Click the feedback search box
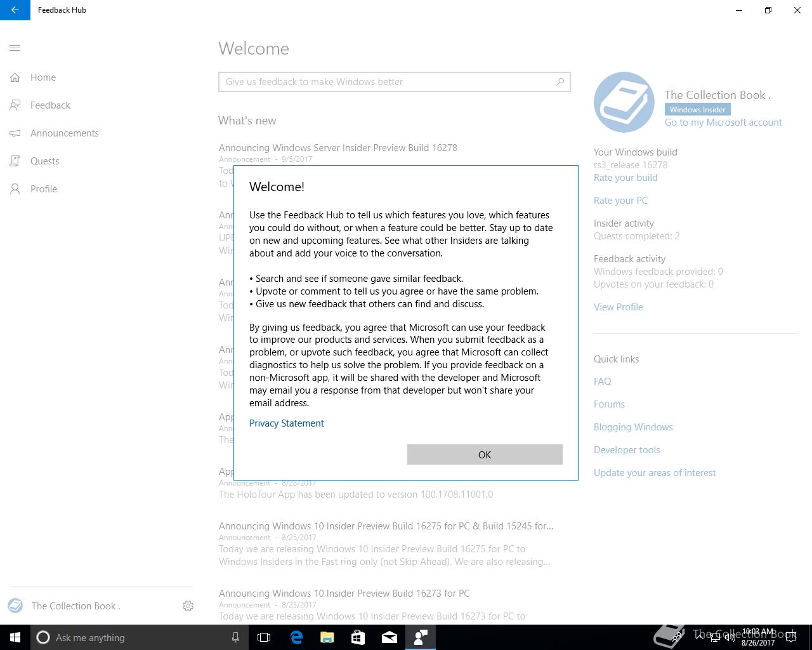The width and height of the screenshot is (812, 650). pos(395,82)
